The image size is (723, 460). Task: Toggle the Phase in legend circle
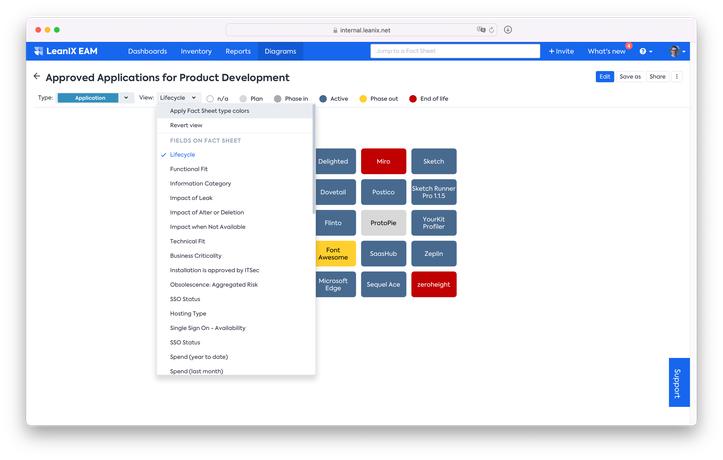(278, 99)
